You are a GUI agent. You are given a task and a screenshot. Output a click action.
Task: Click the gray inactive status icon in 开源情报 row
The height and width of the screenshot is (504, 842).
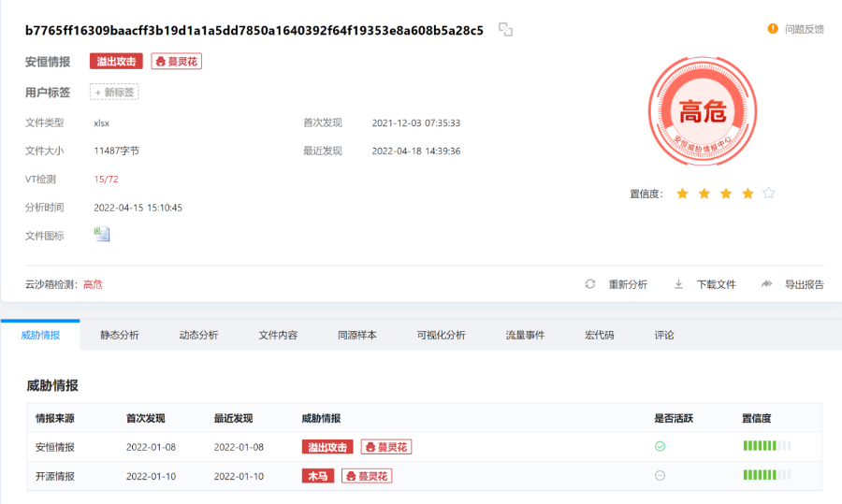coord(660,476)
